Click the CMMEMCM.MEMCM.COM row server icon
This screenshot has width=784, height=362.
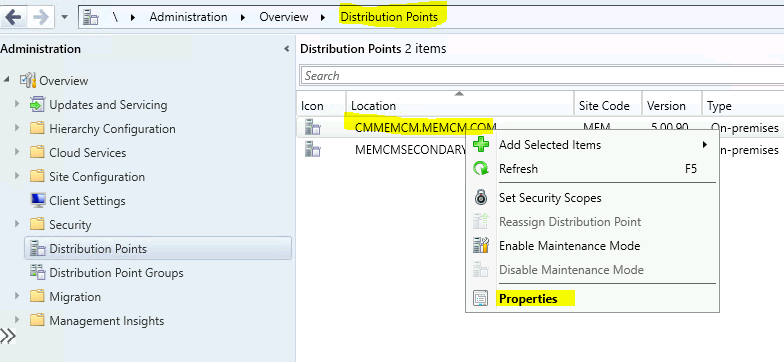(x=312, y=128)
